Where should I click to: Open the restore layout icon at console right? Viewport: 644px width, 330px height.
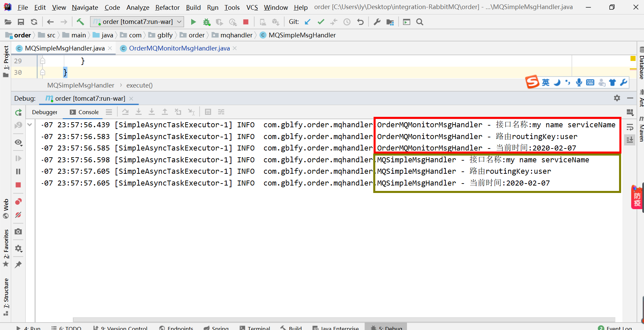[630, 112]
